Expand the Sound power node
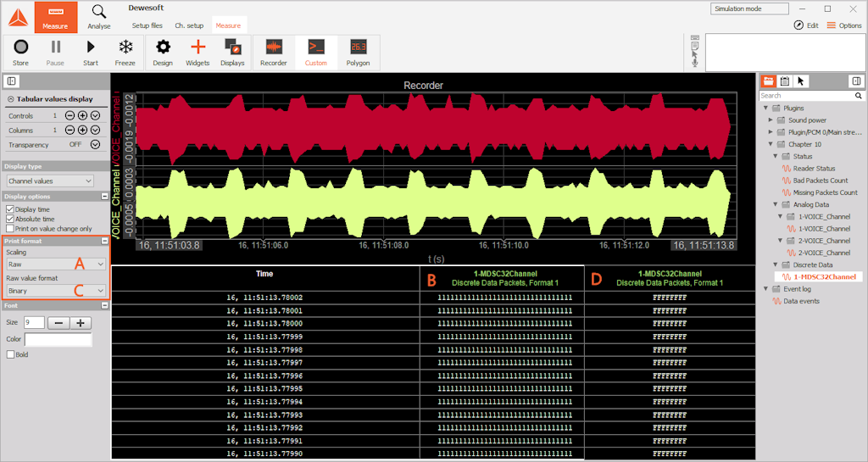 pyautogui.click(x=771, y=120)
